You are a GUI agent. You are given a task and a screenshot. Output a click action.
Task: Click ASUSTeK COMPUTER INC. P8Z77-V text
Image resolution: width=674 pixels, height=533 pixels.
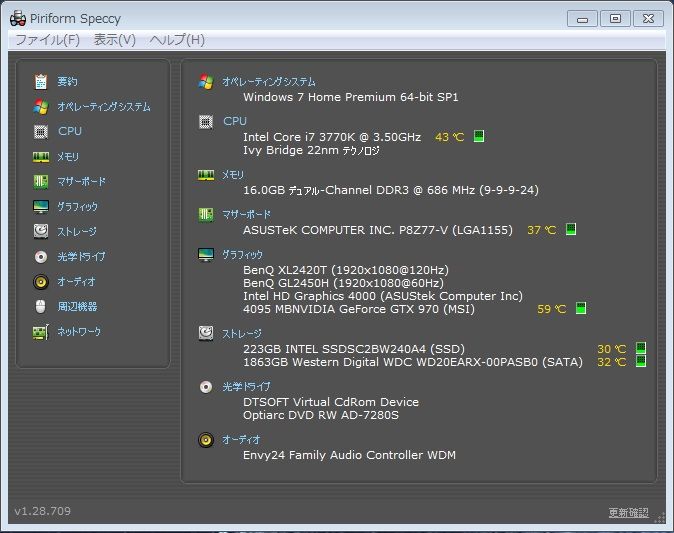[x=378, y=230]
